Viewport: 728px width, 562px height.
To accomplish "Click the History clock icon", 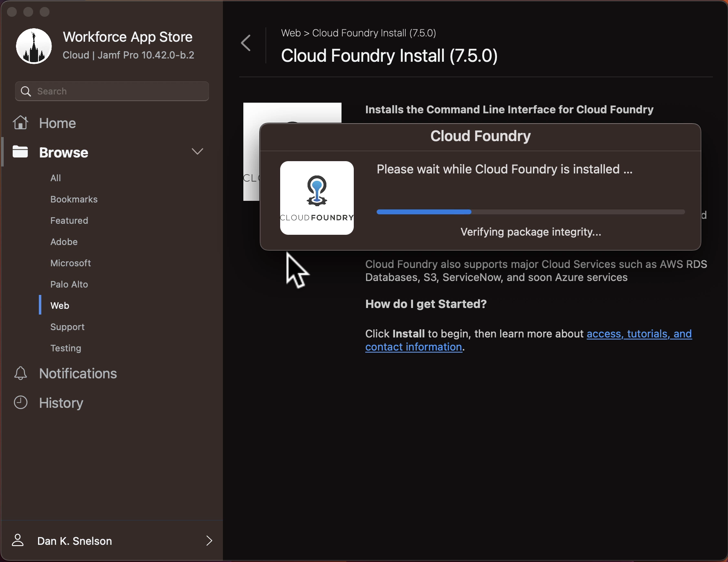I will click(x=20, y=402).
